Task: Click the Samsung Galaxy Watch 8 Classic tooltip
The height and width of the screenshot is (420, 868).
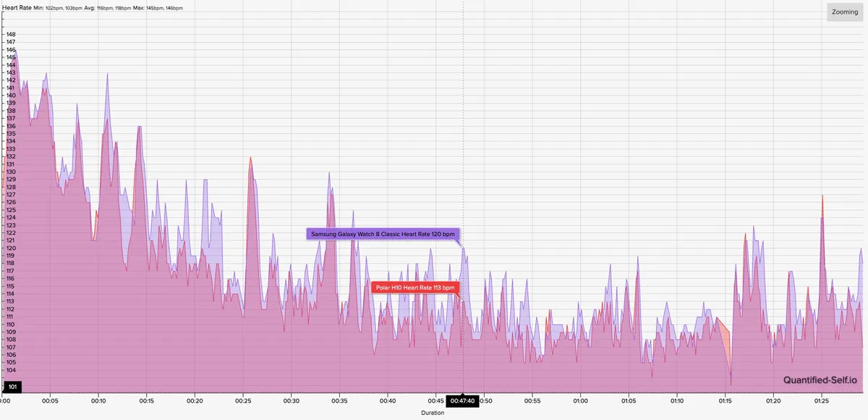Action: [383, 234]
